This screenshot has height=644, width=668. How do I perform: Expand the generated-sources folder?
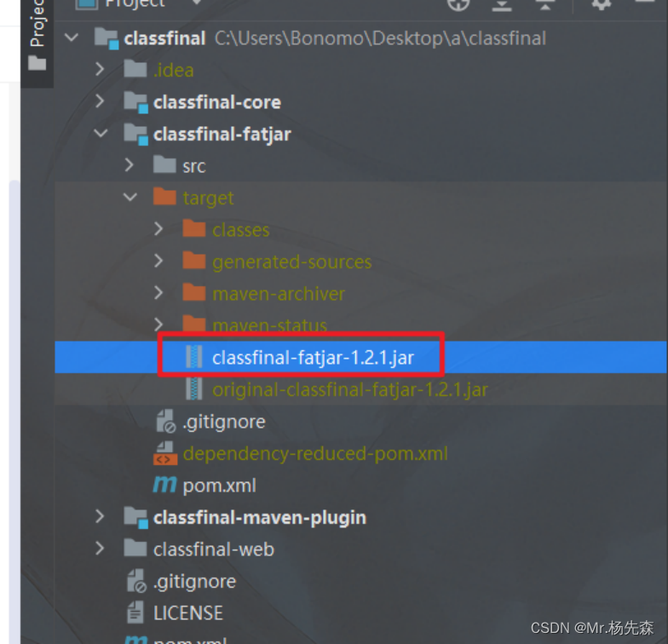tap(158, 261)
